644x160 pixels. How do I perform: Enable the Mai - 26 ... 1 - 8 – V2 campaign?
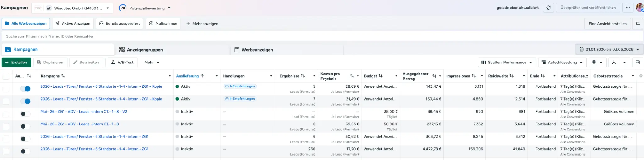(25, 114)
